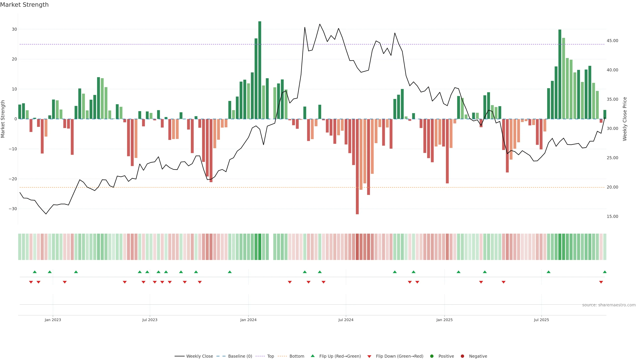Click the Jan 2024 x-axis label
644x362 pixels.
click(x=248, y=320)
